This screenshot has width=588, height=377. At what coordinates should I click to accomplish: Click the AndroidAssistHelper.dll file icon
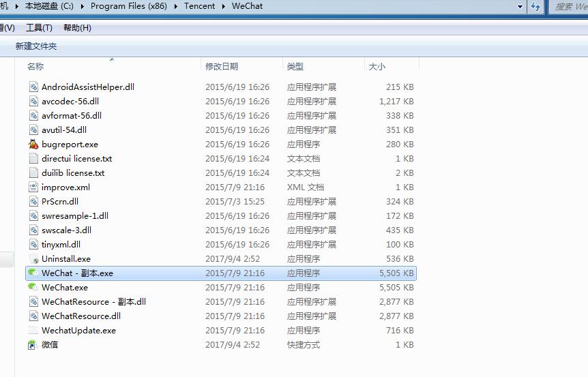[33, 87]
